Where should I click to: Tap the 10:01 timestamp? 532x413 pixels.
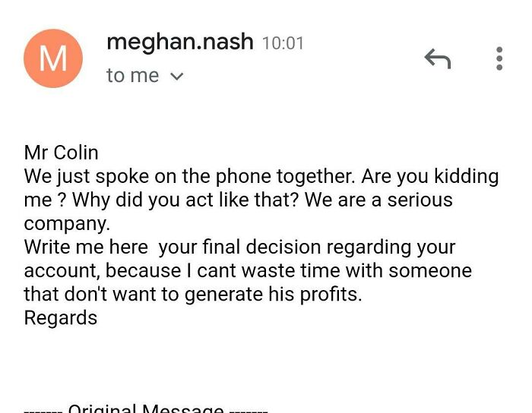tap(283, 44)
